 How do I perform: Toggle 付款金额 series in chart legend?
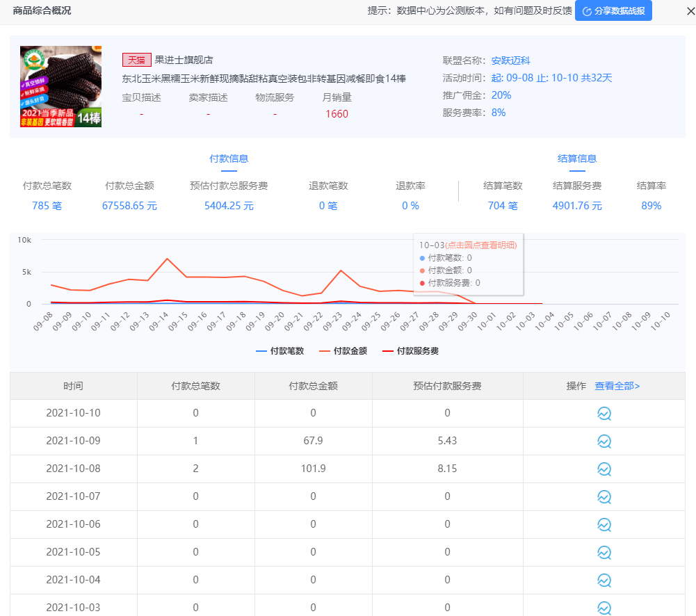pos(343,351)
